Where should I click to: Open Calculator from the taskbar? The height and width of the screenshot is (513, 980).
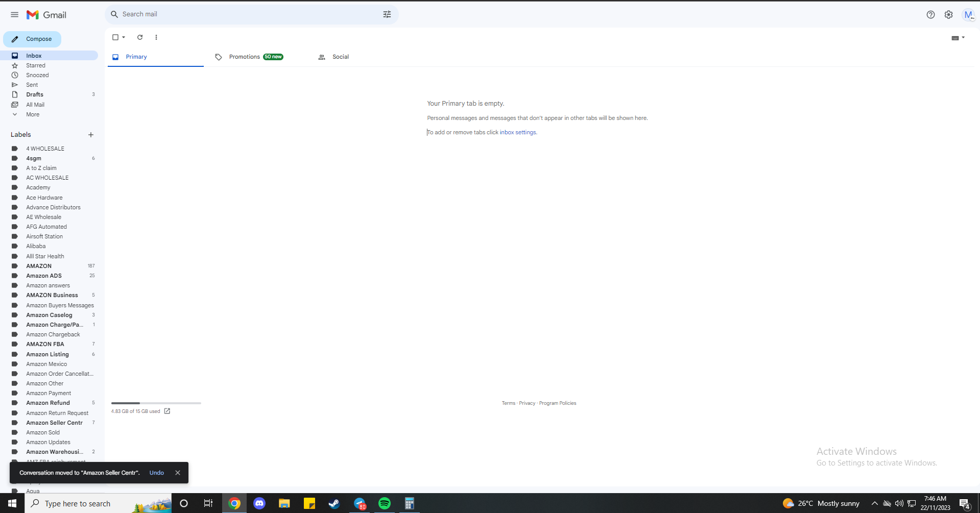(410, 503)
